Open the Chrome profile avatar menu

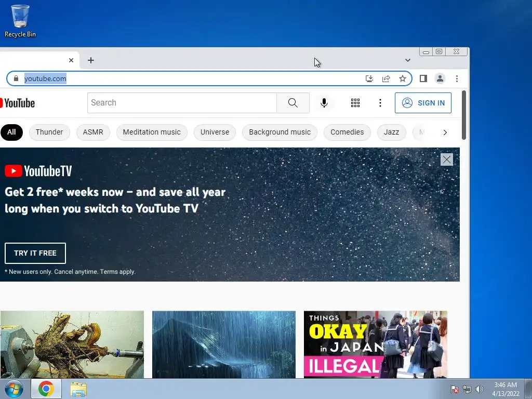tap(440, 79)
